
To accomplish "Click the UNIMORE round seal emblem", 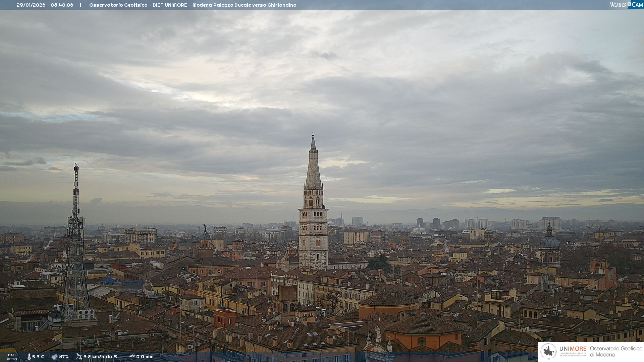I will point(548,351).
